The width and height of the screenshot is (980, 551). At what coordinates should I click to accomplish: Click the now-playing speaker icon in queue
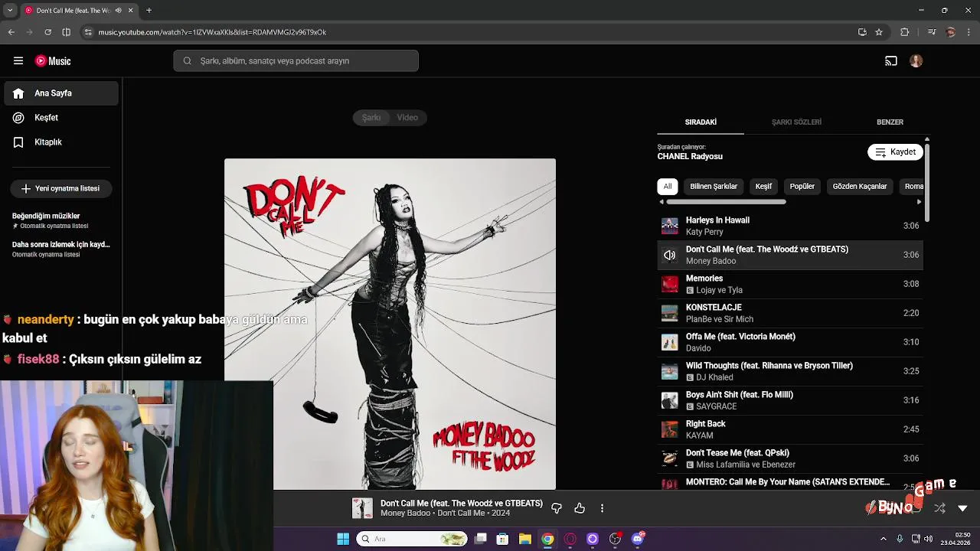coord(670,255)
